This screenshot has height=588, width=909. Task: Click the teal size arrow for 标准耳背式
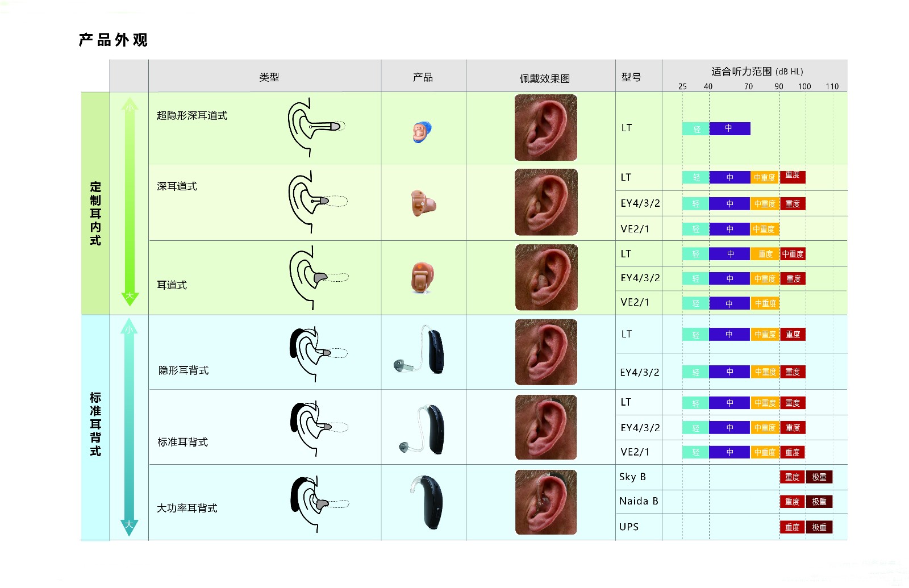(129, 427)
